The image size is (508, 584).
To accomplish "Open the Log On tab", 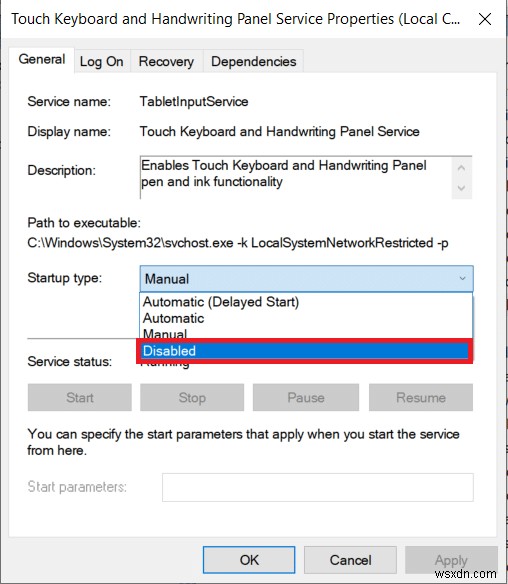I will click(102, 61).
